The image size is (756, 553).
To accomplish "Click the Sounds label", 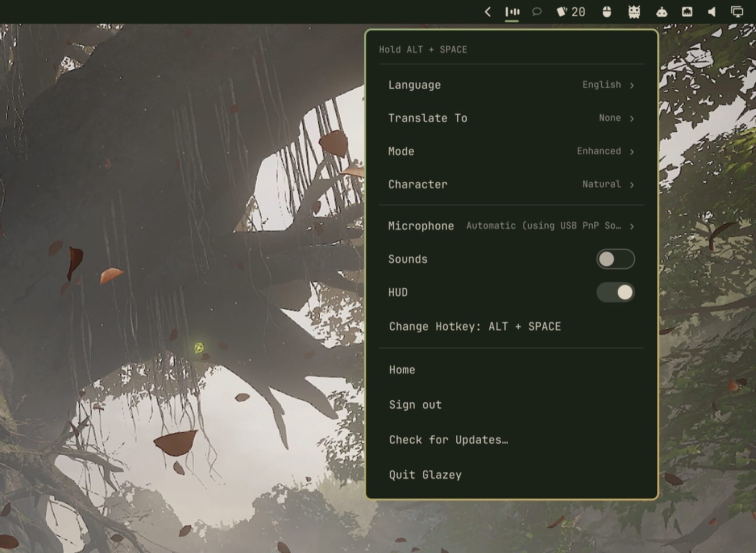I will [x=408, y=259].
